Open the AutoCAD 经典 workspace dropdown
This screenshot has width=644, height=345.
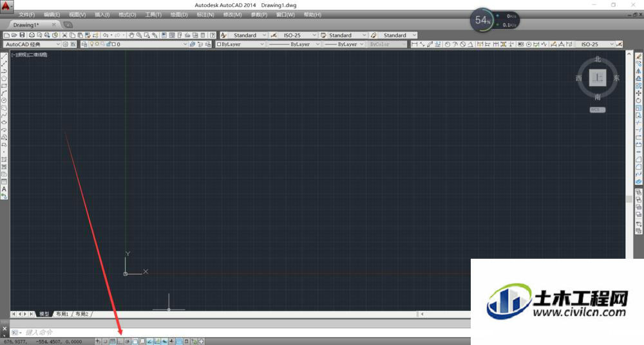pos(58,44)
